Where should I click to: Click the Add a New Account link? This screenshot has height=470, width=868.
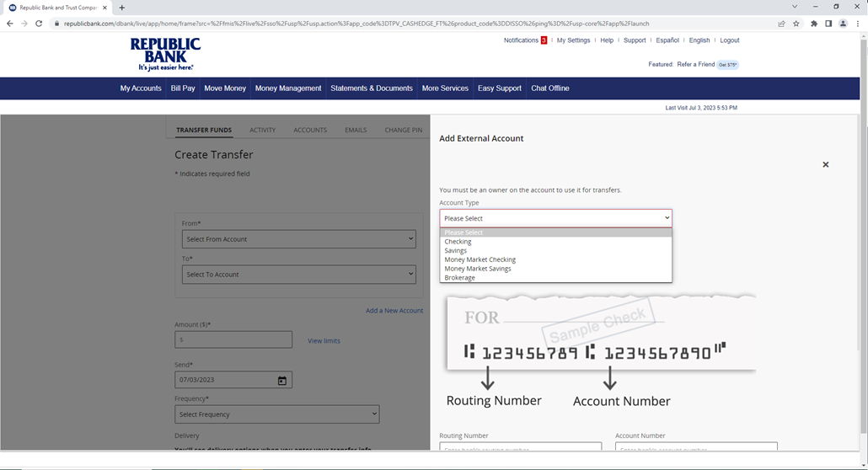pyautogui.click(x=394, y=311)
